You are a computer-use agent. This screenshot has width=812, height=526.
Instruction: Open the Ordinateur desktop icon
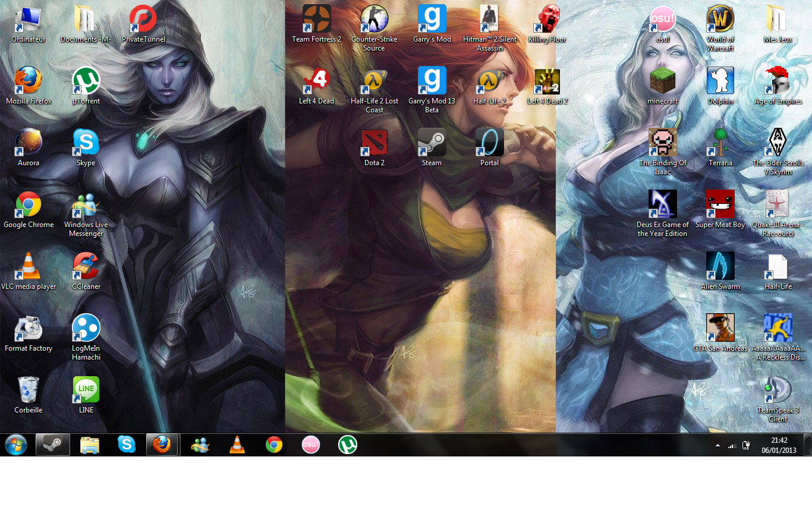click(28, 25)
